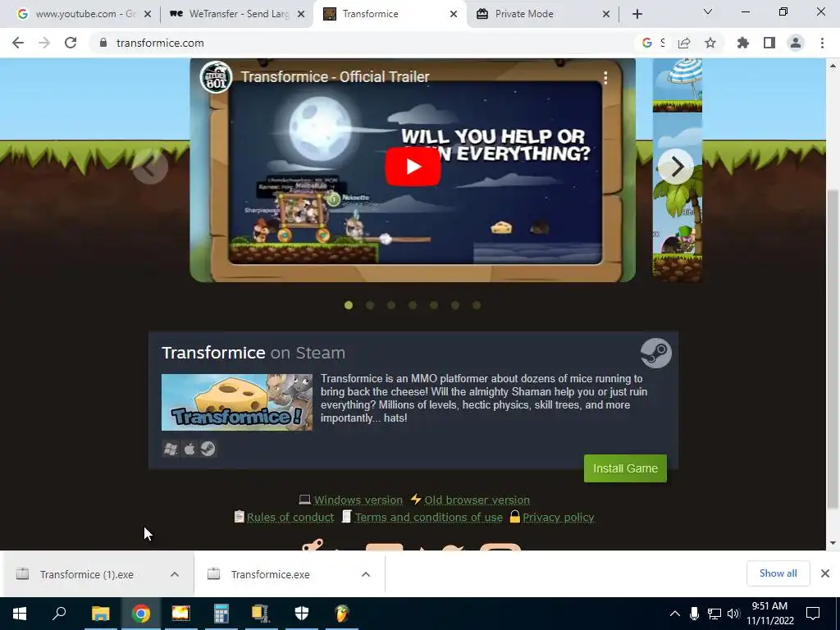Open the Privacy policy link
The width and height of the screenshot is (840, 630).
pos(558,518)
